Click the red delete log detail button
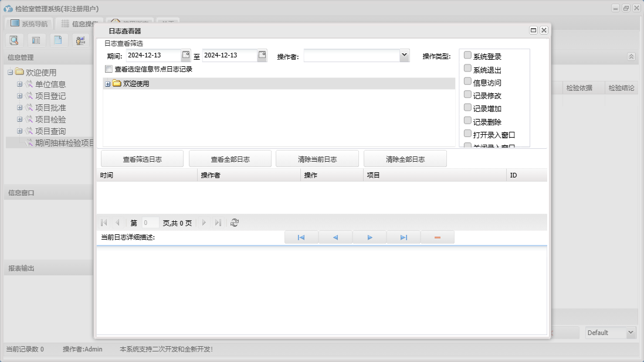The width and height of the screenshot is (644, 362). point(438,237)
